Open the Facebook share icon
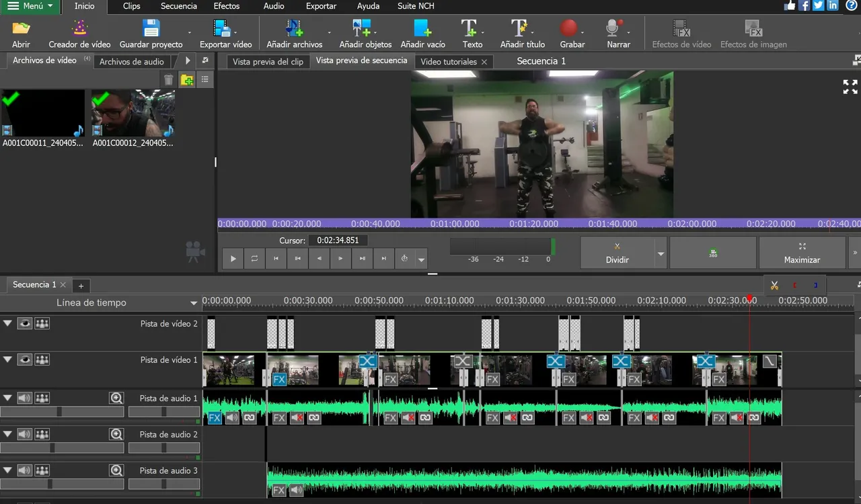 (x=804, y=5)
